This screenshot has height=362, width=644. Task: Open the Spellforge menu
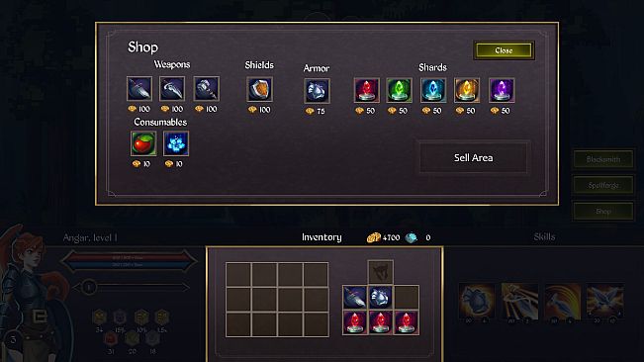point(602,185)
